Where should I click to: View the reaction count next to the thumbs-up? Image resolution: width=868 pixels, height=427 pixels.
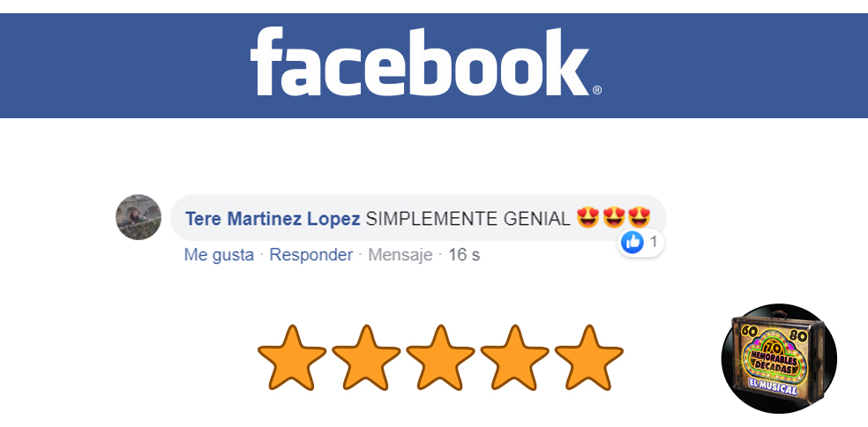654,242
